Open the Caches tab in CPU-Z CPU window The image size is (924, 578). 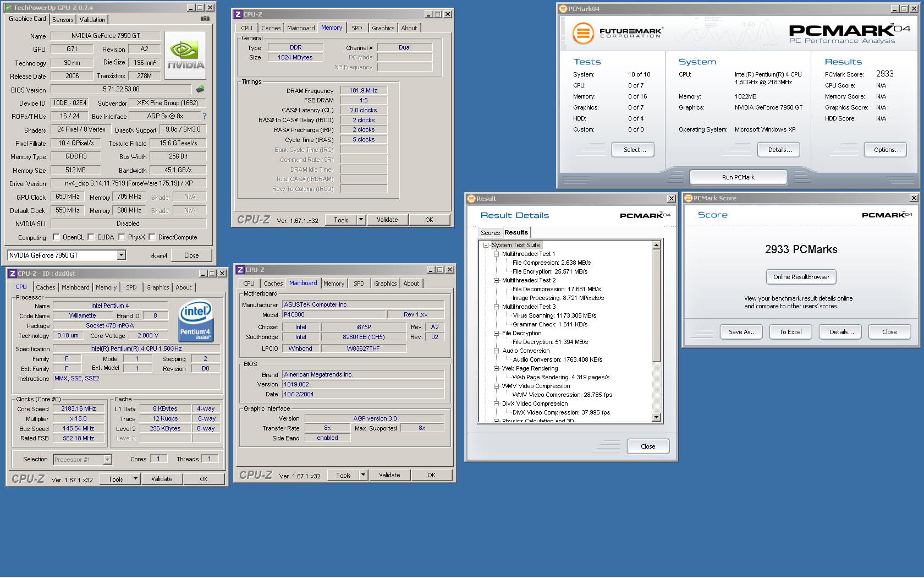point(46,287)
